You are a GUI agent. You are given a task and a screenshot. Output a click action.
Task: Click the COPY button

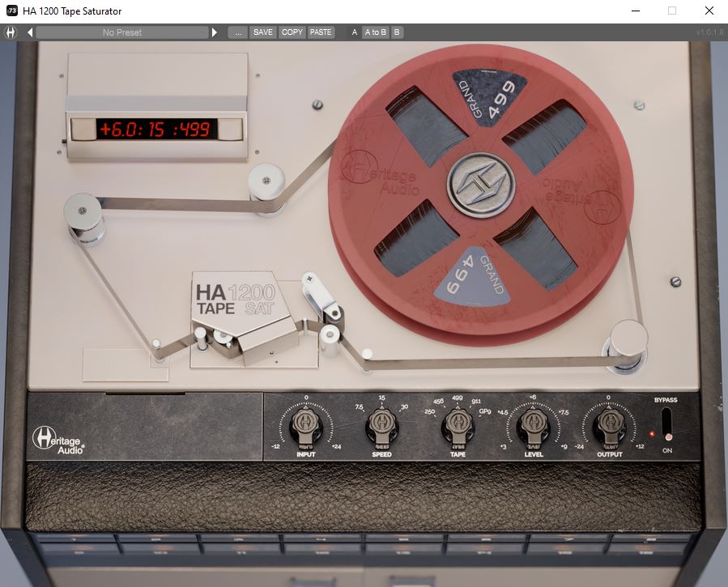click(x=292, y=32)
